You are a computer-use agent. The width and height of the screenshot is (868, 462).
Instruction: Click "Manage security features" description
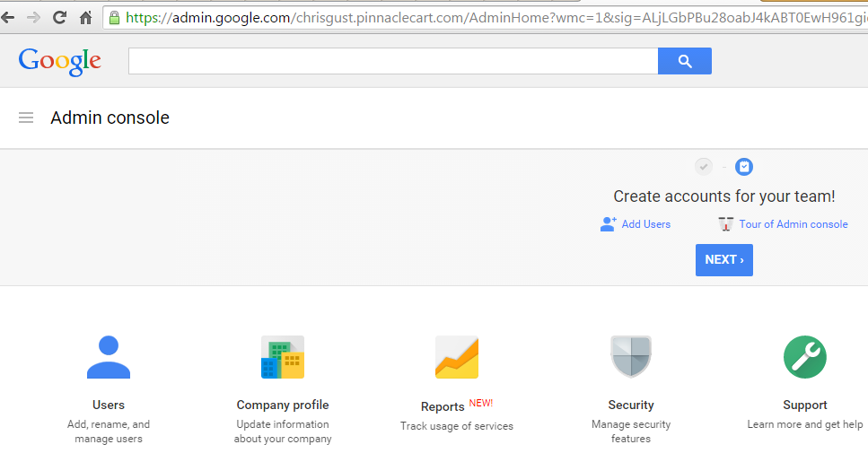pyautogui.click(x=631, y=431)
